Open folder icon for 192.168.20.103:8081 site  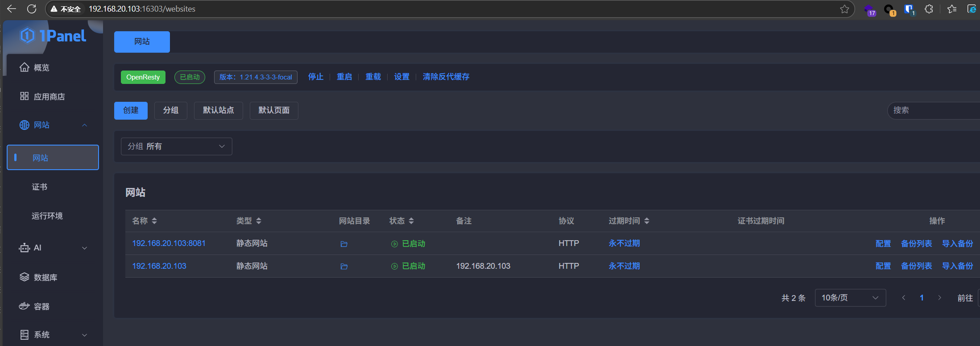coord(343,244)
